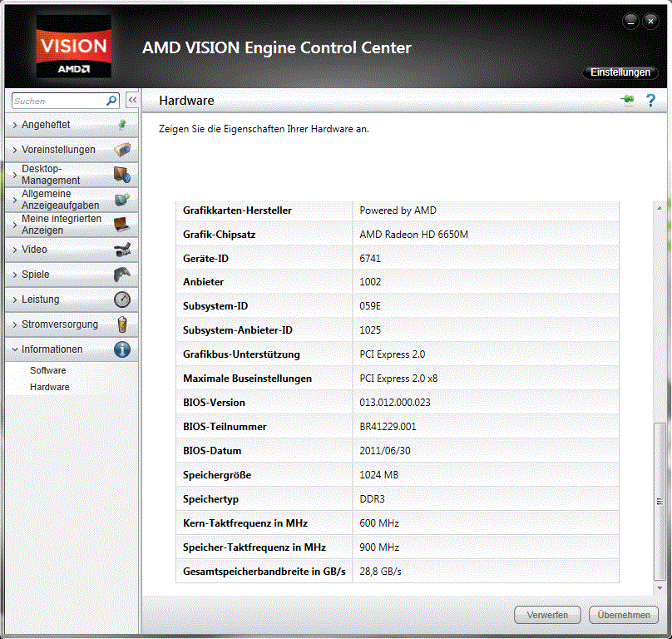
Task: Minimize the Control Center window
Action: click(631, 22)
